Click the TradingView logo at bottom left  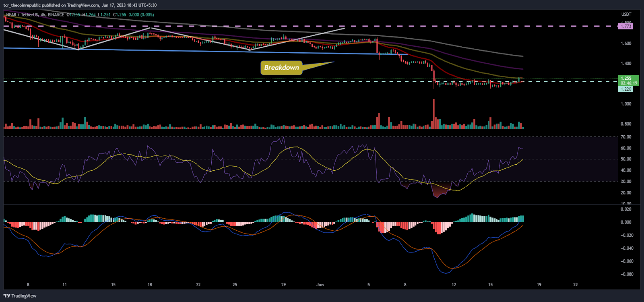(x=20, y=296)
